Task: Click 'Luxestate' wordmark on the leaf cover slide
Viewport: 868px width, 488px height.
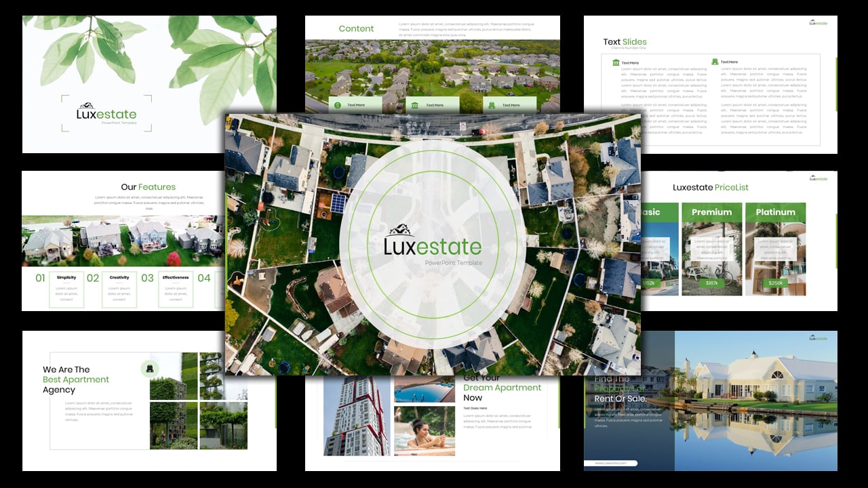Action: [x=106, y=115]
